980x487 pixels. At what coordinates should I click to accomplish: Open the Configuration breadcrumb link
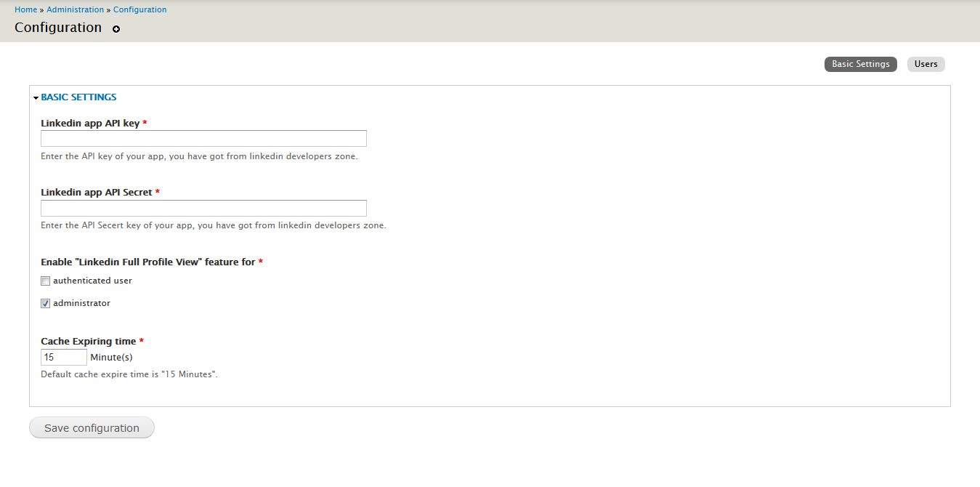(x=140, y=9)
